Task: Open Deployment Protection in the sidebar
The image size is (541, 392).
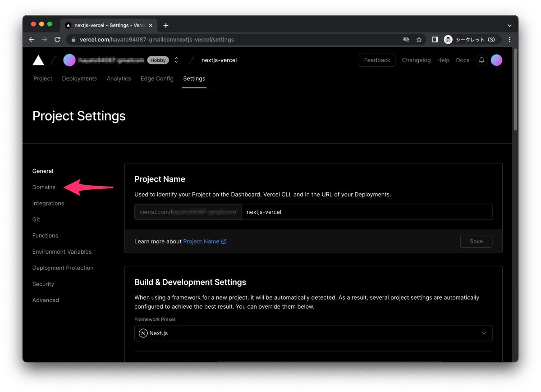Action: coord(63,268)
